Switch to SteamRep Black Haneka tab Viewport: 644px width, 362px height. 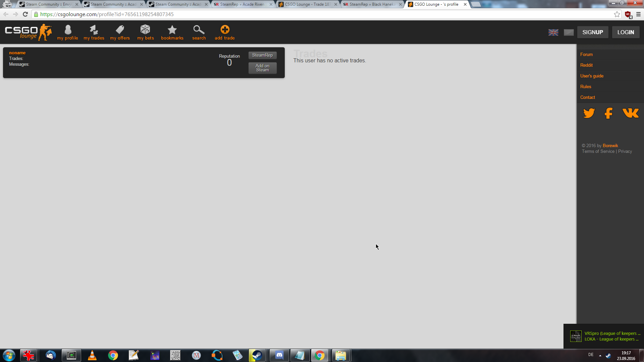(x=372, y=4)
